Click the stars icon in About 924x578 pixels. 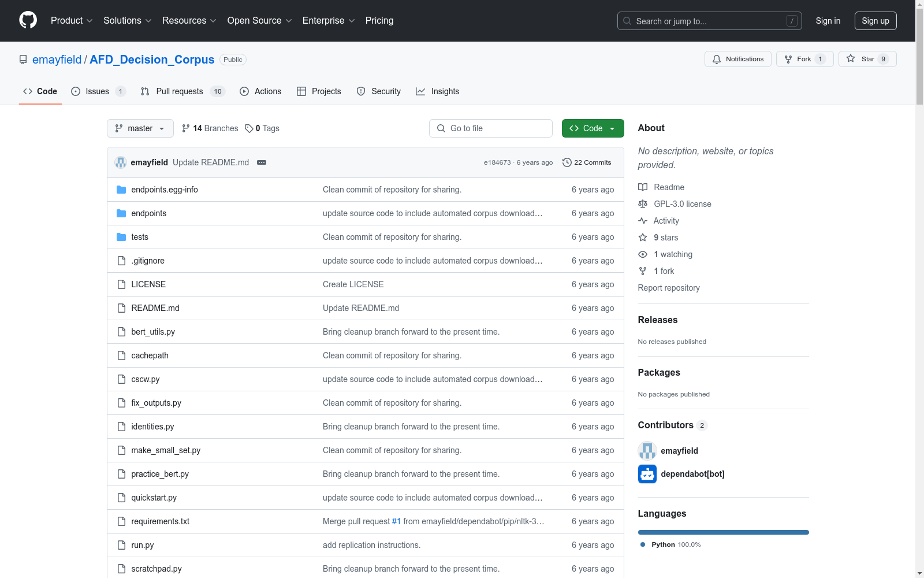click(x=643, y=238)
